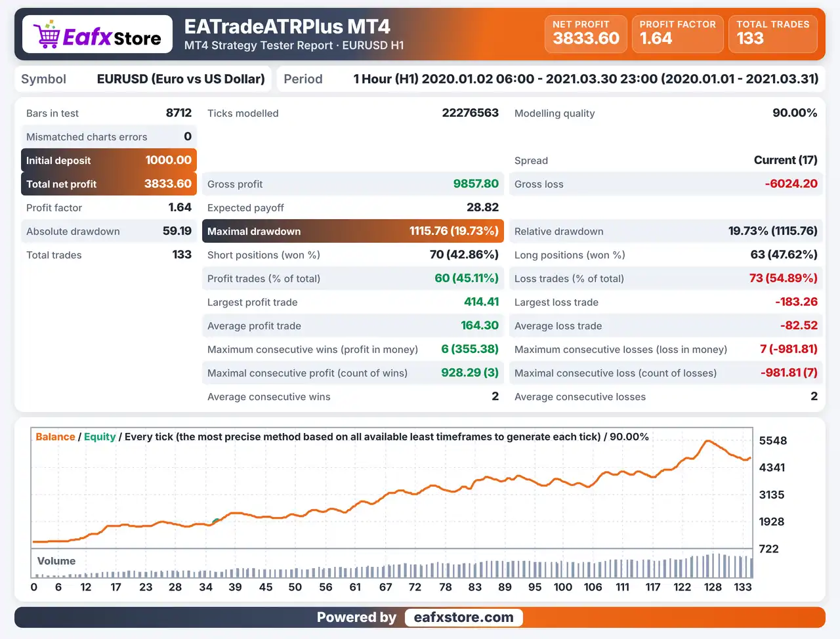The width and height of the screenshot is (840, 639).
Task: Click the Largest loss trade -183.26 value
Action: (796, 302)
